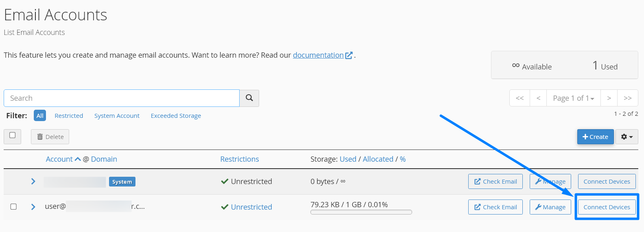Go to the first page with <<

tap(520, 98)
